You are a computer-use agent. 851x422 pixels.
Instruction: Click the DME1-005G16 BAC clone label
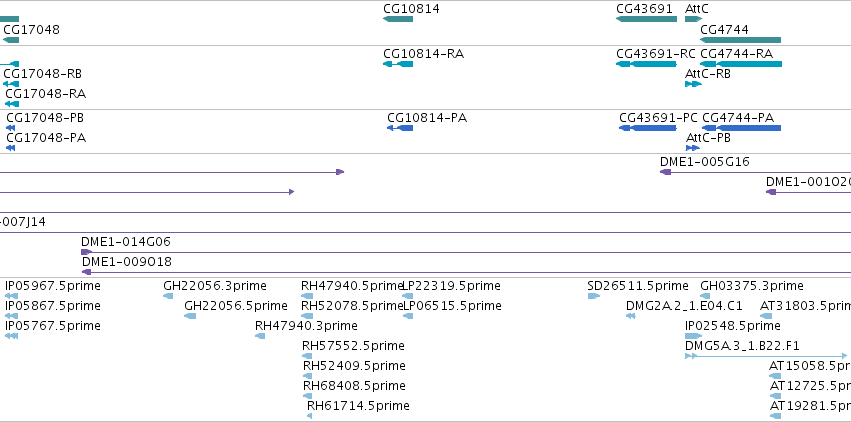[x=705, y=162]
